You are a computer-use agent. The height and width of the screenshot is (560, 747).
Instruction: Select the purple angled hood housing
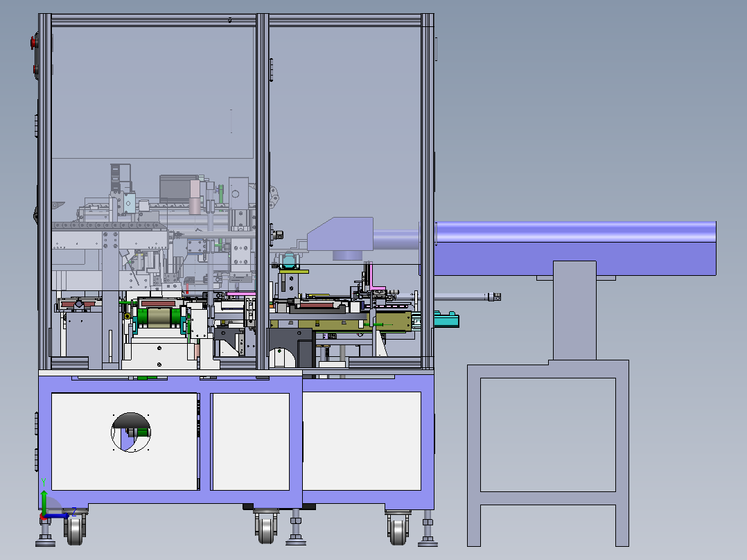point(340,234)
